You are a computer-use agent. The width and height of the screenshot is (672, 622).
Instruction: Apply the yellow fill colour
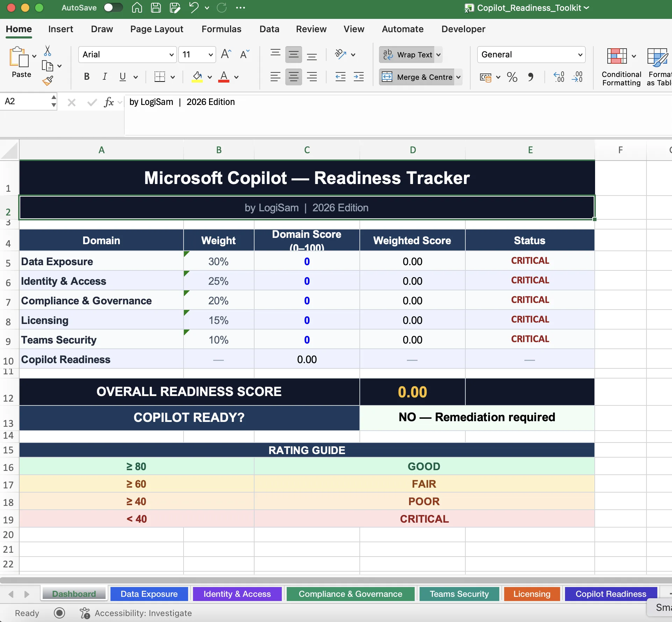click(197, 77)
